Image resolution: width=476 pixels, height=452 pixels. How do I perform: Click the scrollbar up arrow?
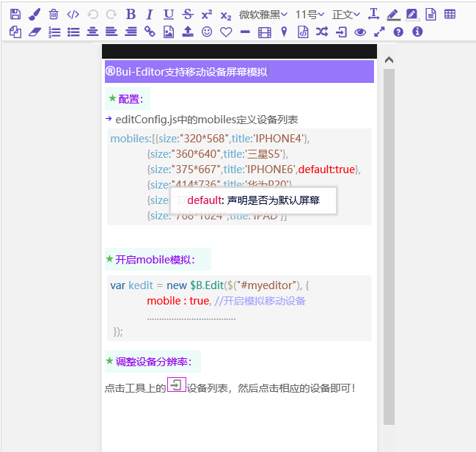[x=389, y=60]
